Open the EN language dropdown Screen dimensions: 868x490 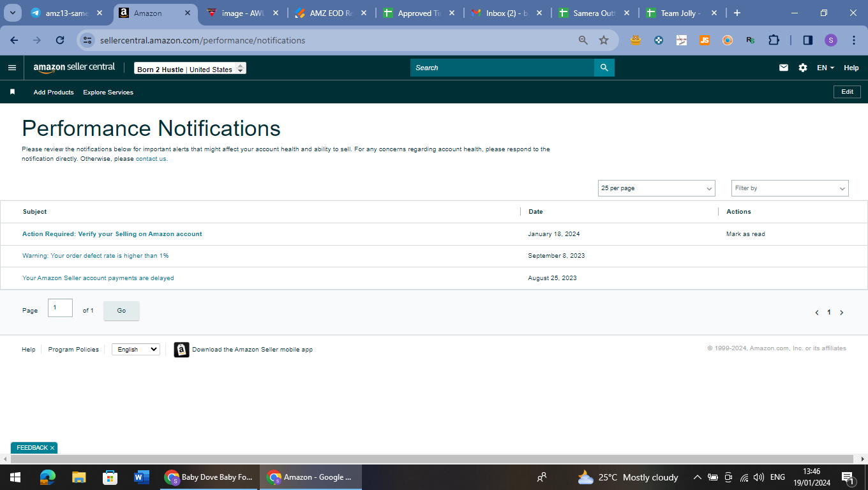pyautogui.click(x=825, y=68)
